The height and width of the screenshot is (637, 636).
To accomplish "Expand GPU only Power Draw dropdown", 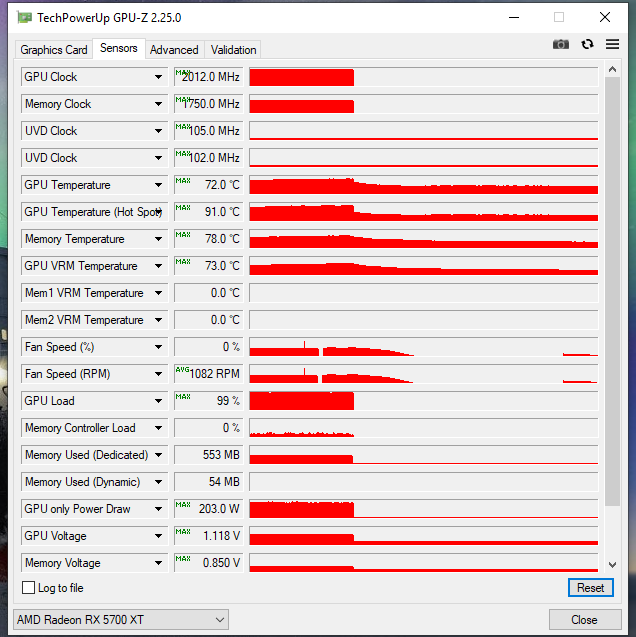I will tap(158, 509).
